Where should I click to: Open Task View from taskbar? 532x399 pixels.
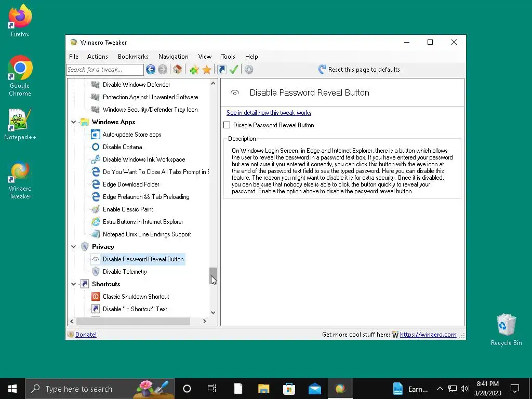click(212, 389)
